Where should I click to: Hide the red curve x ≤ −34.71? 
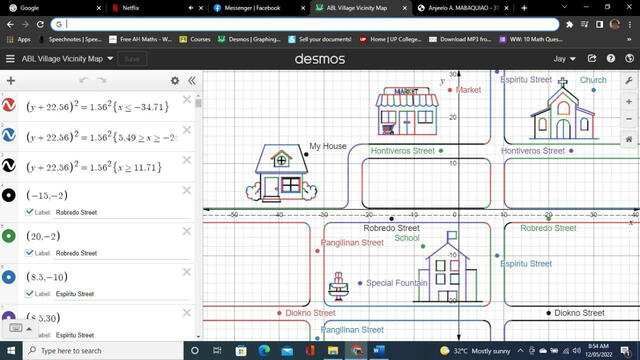[x=9, y=105]
